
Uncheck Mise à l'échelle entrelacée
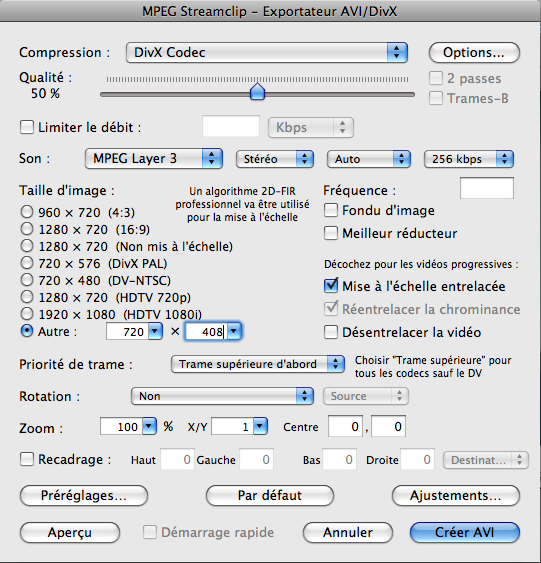[x=331, y=286]
